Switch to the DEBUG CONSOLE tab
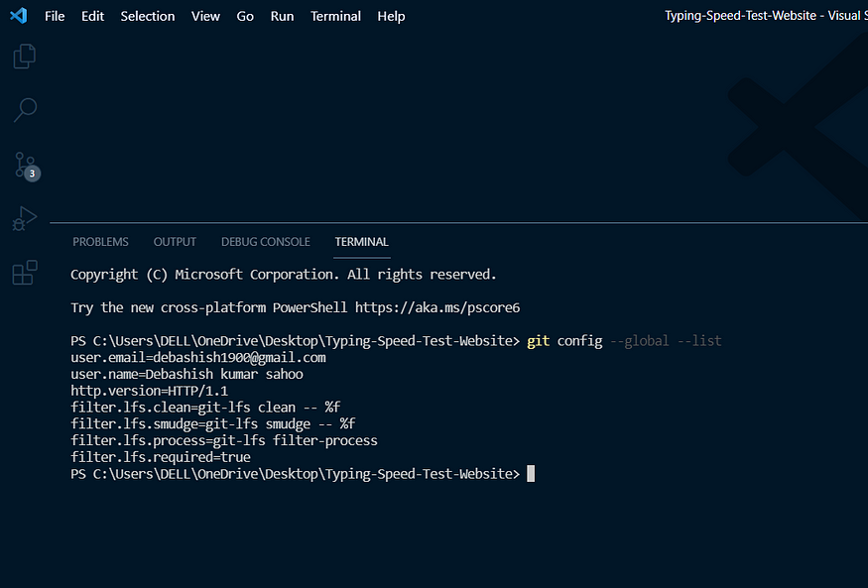This screenshot has height=588, width=868. click(265, 242)
